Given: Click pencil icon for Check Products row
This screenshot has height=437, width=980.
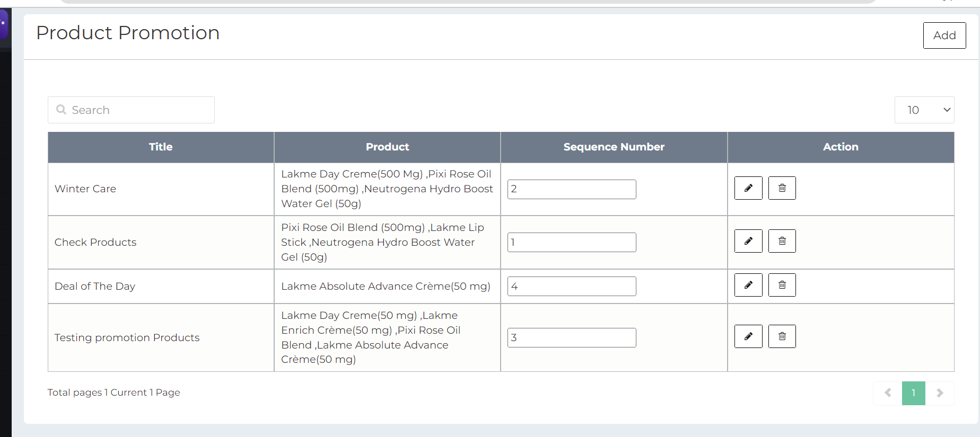Looking at the screenshot, I should point(748,241).
